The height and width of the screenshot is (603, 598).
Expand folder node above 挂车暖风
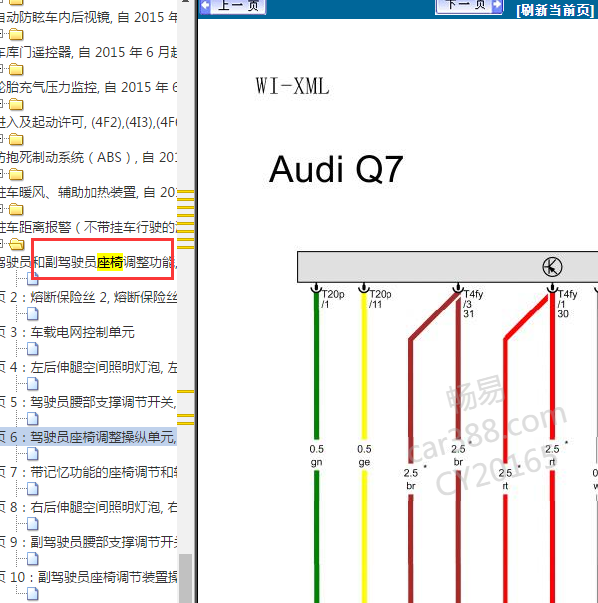pos(1,174)
